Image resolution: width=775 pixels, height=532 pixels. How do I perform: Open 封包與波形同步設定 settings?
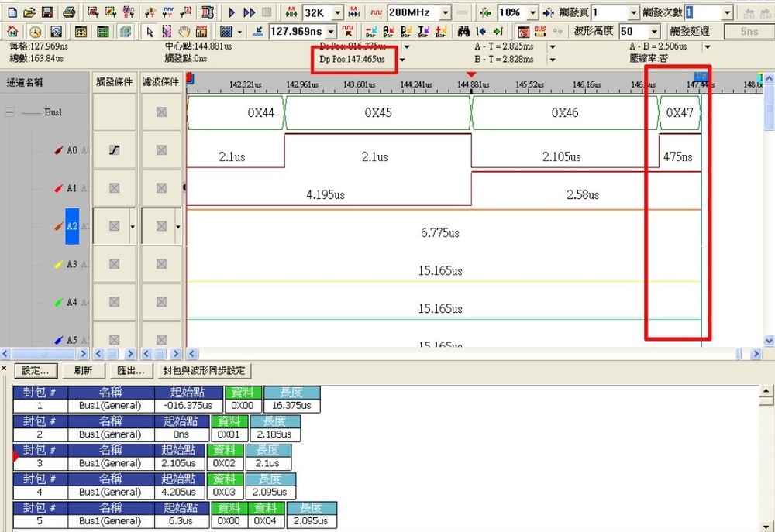[204, 370]
